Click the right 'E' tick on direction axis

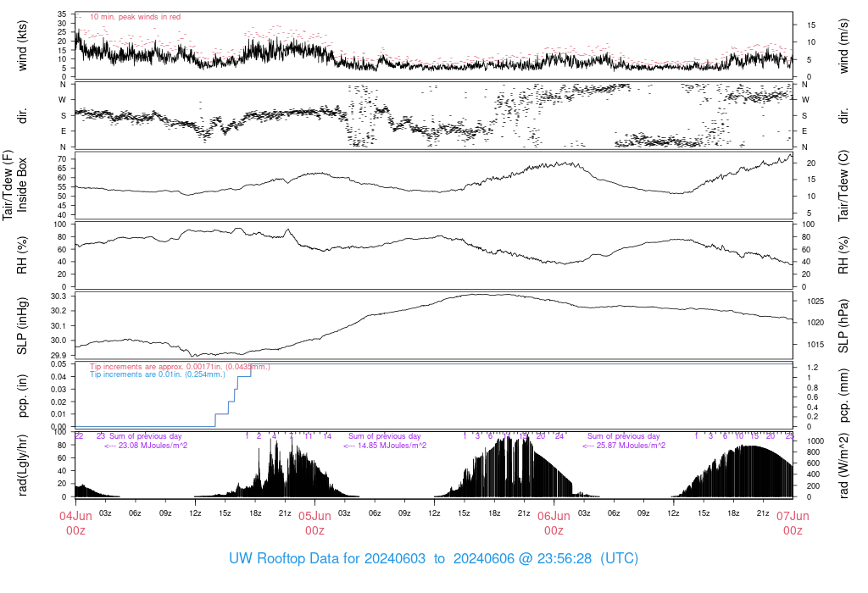pos(804,131)
